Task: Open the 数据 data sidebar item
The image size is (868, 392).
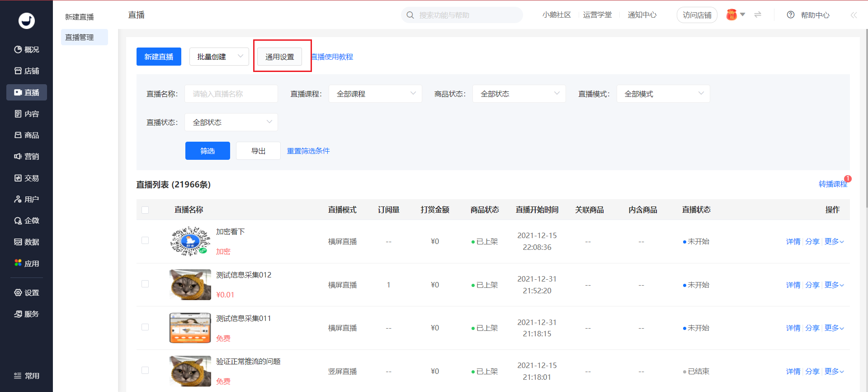Action: (x=27, y=242)
